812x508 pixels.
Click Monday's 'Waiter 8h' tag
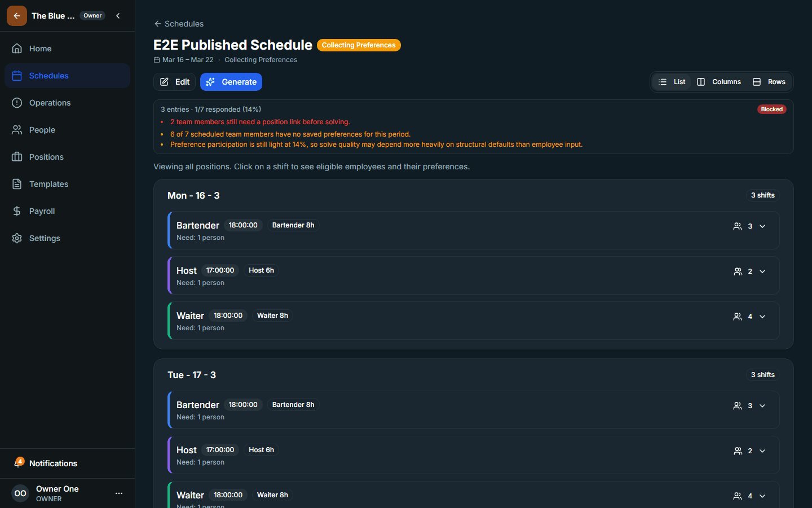coord(272,316)
